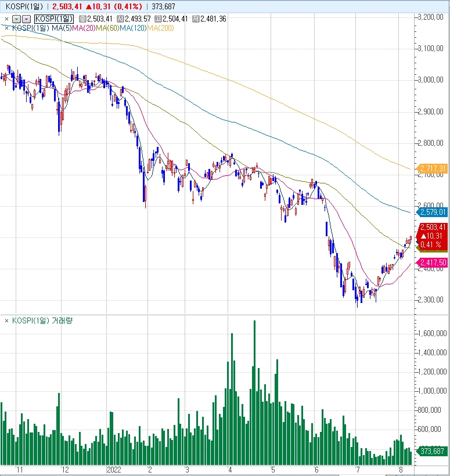
Task: Click the 3,100.00 price axis label
Action: pos(431,49)
